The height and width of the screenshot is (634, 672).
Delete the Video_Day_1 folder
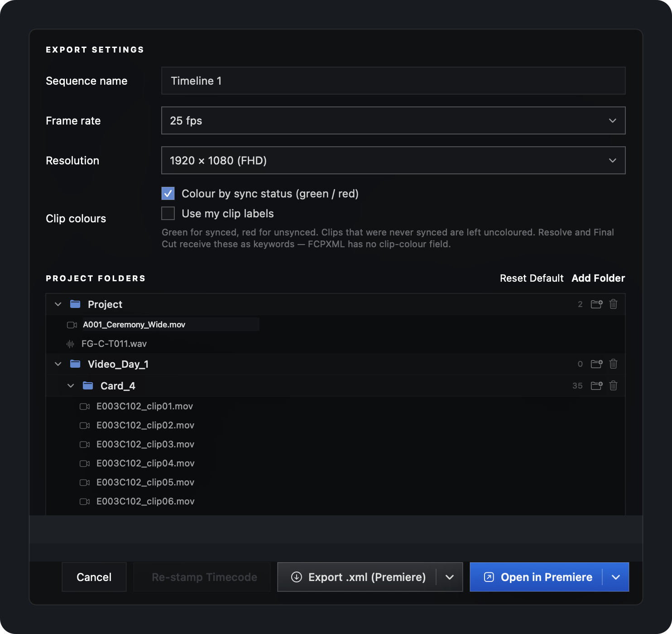pyautogui.click(x=613, y=364)
